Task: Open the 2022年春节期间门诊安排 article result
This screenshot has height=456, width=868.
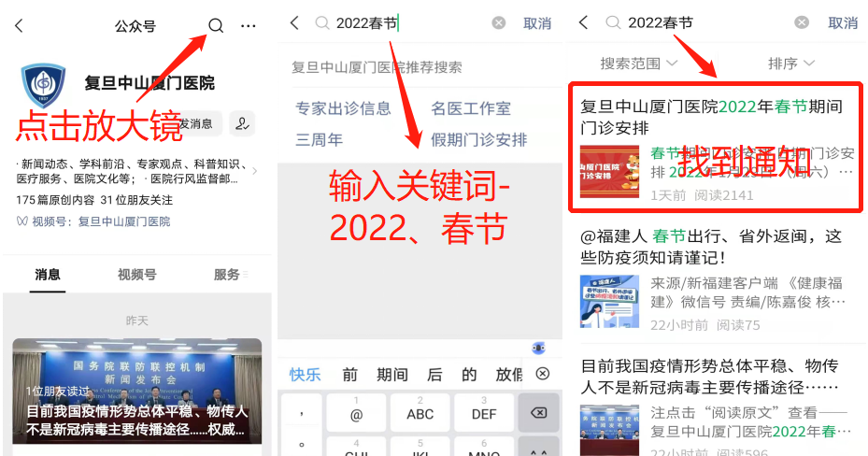Action: click(x=716, y=147)
